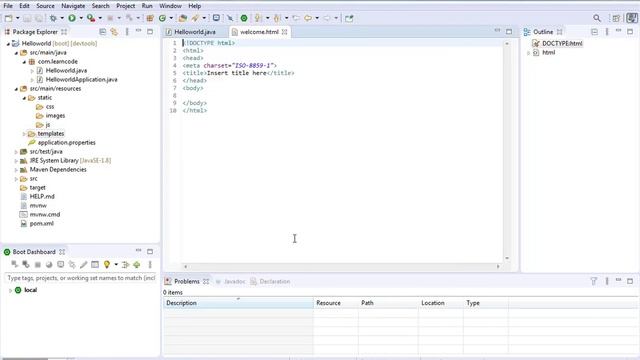640x360 pixels.
Task: Select HelloworldApplication.java in Package Explorer
Action: 81,80
